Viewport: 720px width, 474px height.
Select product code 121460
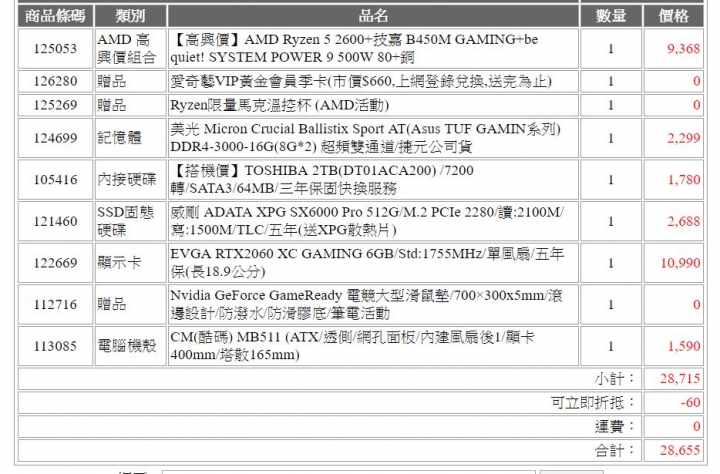point(55,221)
